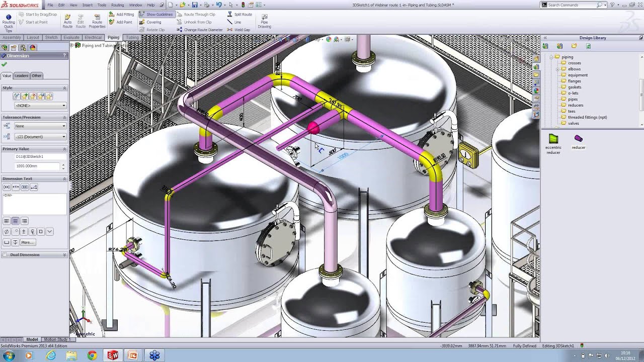This screenshot has width=644, height=362.
Task: Click the Undo icon in the top toolbar
Action: pyautogui.click(x=219, y=5)
